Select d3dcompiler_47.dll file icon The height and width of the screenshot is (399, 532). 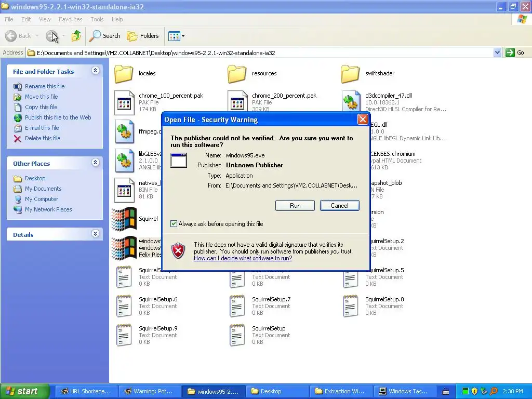[x=351, y=101]
